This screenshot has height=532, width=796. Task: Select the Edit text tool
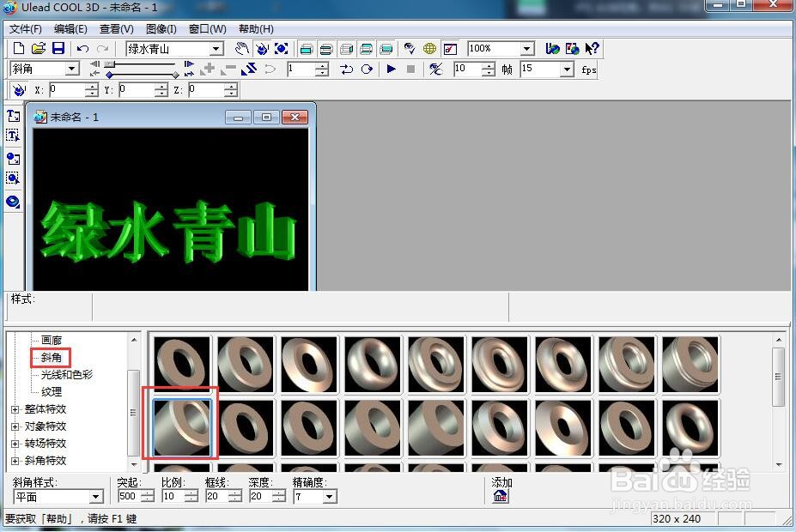pyautogui.click(x=13, y=136)
